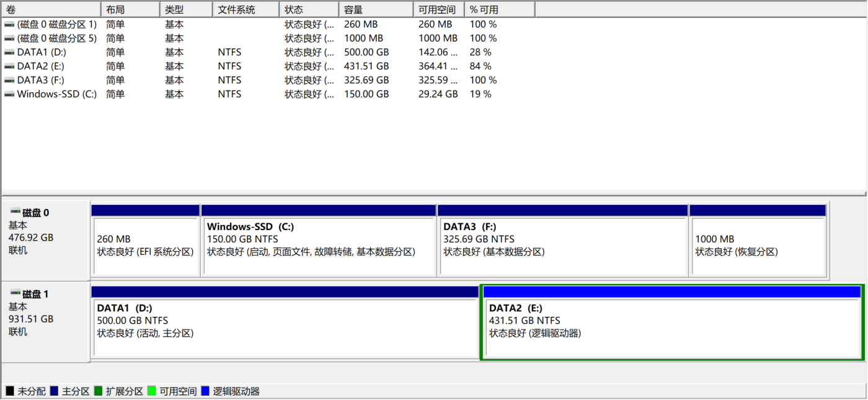This screenshot has width=868, height=400.
Task: Click the 逻辑驱动器 legend label
Action: [236, 391]
